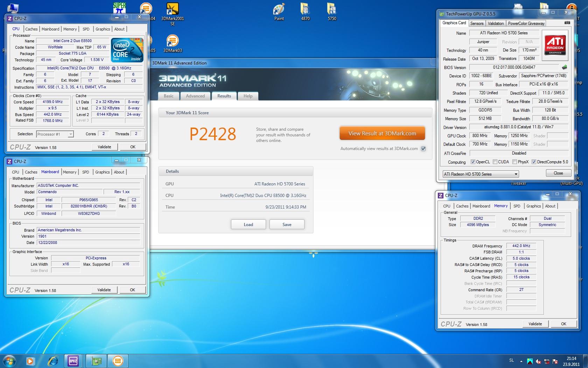
Task: Switch to Advanced tab in 3DMark 11
Action: pyautogui.click(x=195, y=96)
